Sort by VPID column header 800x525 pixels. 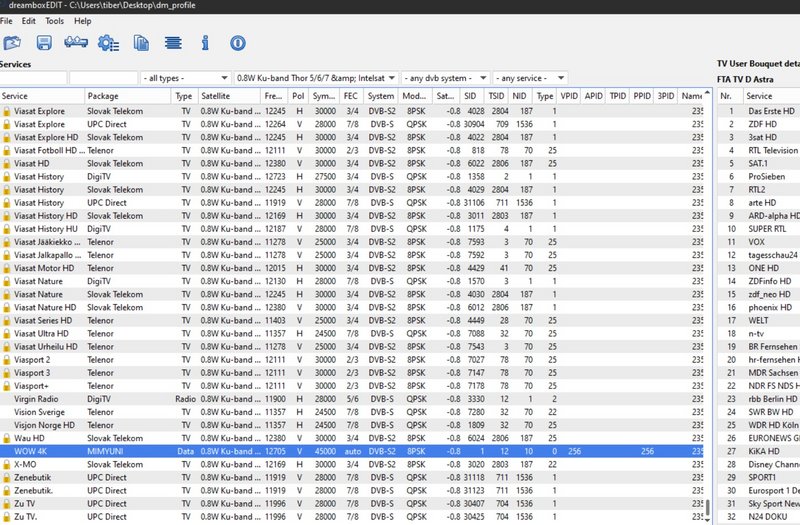pyautogui.click(x=569, y=96)
